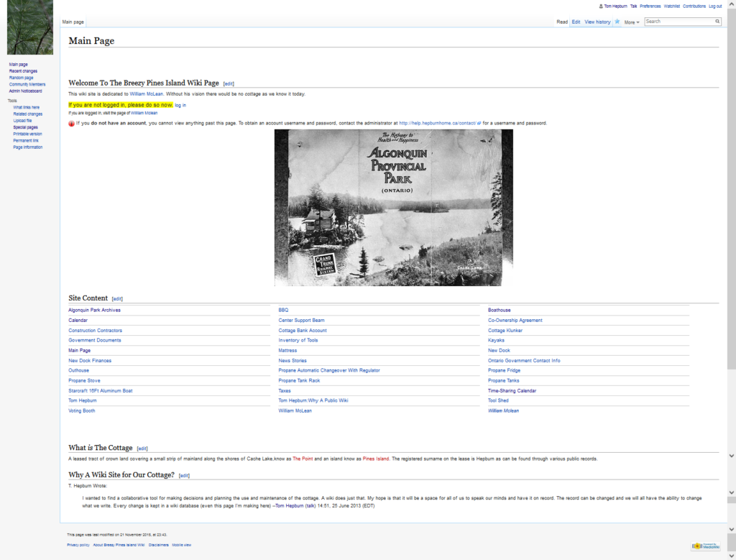The width and height of the screenshot is (736, 560).
Task: Click the pine tree wiki logo
Action: [29, 27]
